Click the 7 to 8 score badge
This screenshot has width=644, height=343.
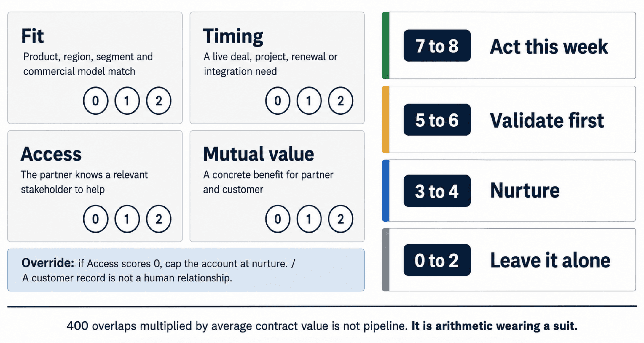point(437,46)
